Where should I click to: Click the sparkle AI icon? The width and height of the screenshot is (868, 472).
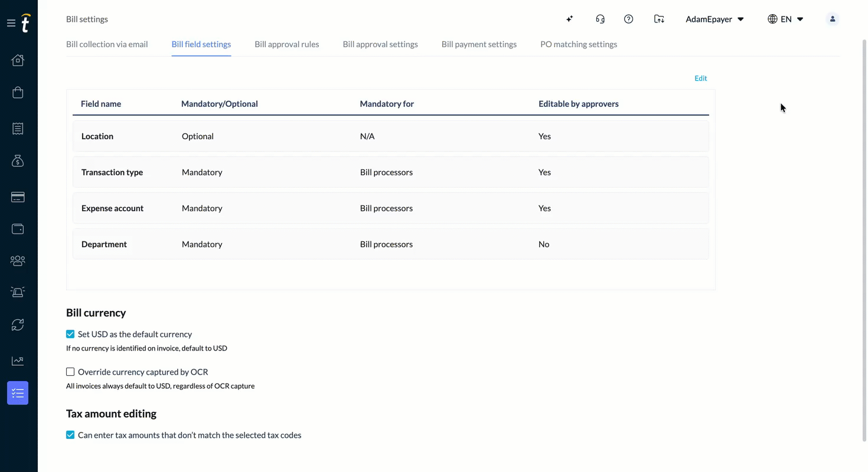pos(570,19)
